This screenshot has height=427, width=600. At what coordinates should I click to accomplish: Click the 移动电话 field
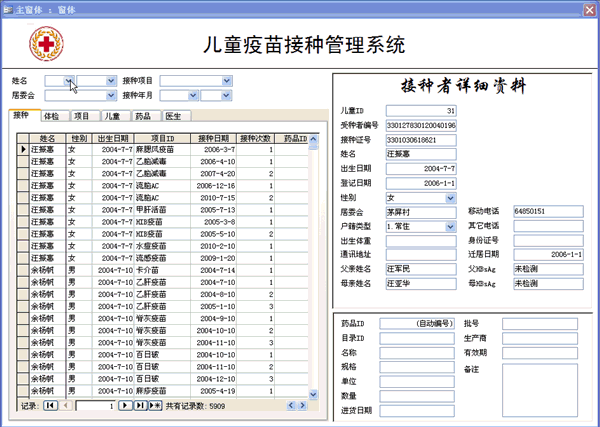coord(548,211)
